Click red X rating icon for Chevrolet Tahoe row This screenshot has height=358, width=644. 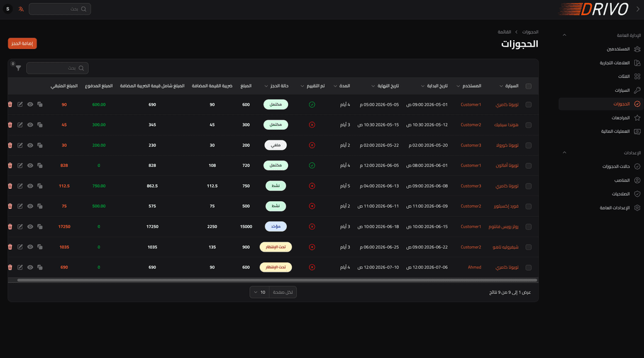[312, 247]
